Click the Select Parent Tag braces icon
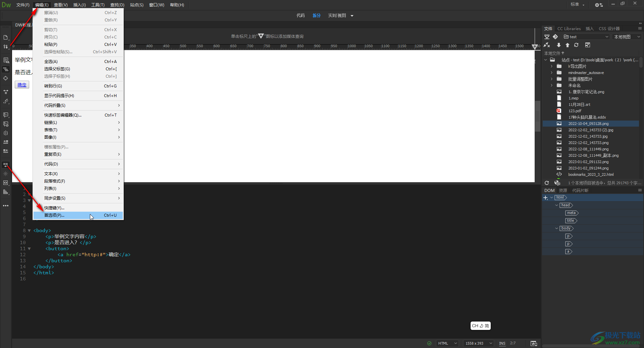The image size is (644, 348). 6,133
